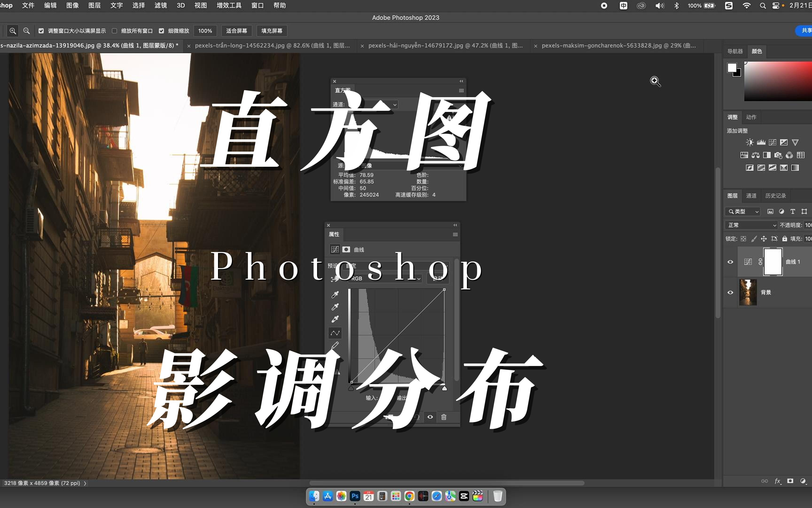812x508 pixels.
Task: Open Histogram panel menu icon
Action: point(461,91)
